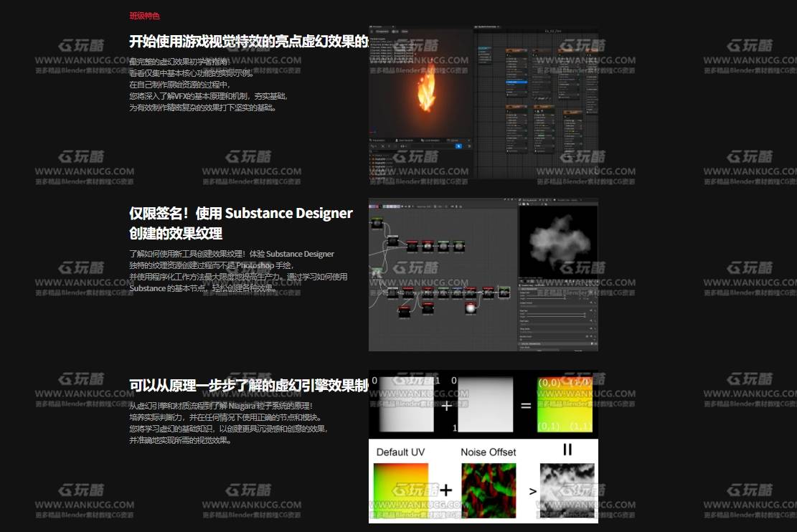The image size is (797, 532).
Task: Click line "您将学习虚幻的基础知识"
Action: coord(172,429)
